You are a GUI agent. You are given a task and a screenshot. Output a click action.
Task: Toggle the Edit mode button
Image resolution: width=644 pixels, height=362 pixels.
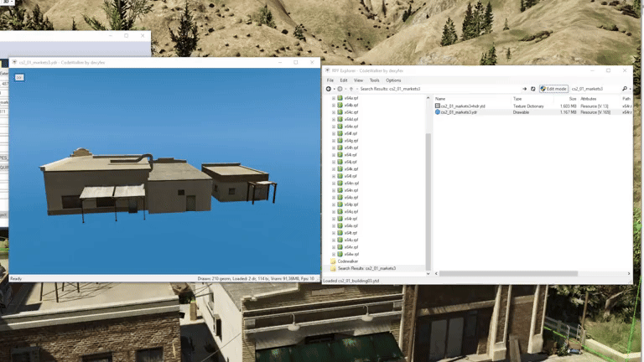point(553,89)
